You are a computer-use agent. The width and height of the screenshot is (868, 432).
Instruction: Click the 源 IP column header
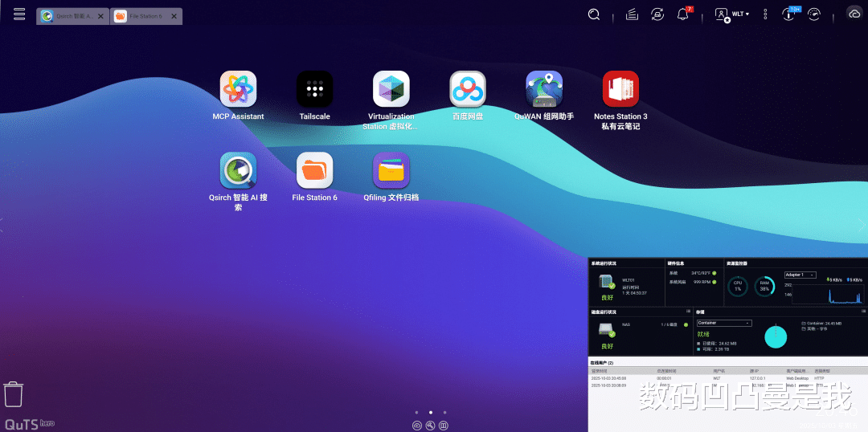coord(755,371)
